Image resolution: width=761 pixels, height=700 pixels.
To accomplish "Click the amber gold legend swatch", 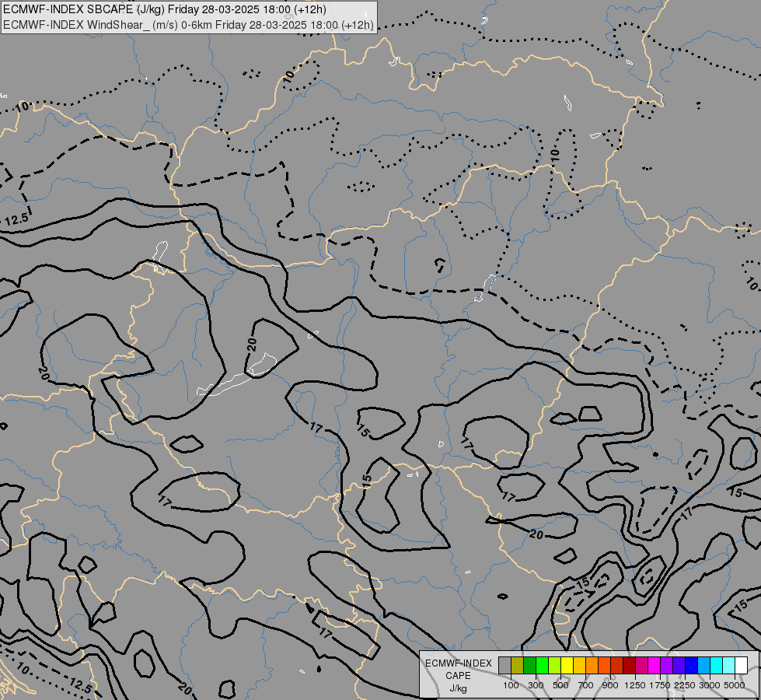I will coord(579,666).
